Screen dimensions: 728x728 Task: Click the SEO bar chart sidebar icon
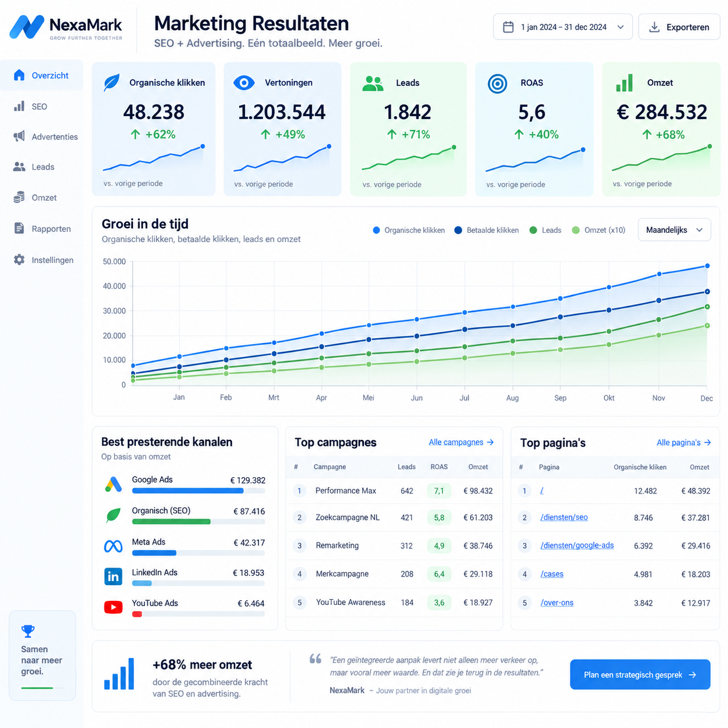coord(19,106)
